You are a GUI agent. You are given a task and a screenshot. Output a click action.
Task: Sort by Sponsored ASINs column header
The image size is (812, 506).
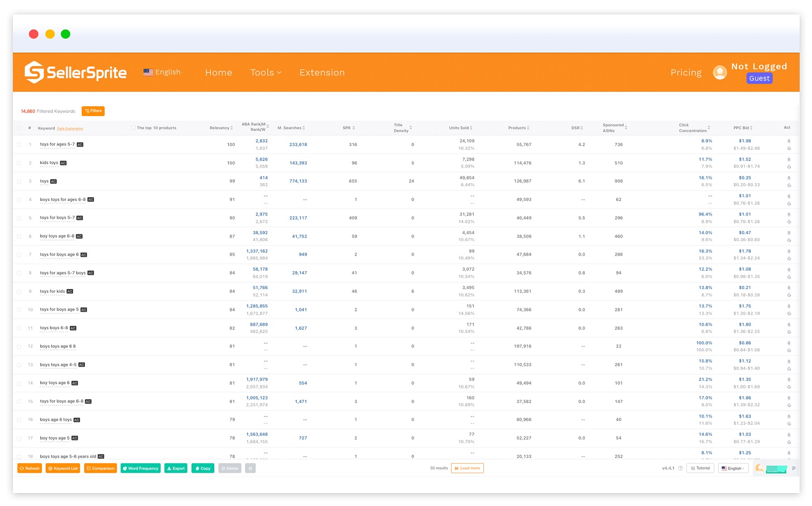point(615,128)
